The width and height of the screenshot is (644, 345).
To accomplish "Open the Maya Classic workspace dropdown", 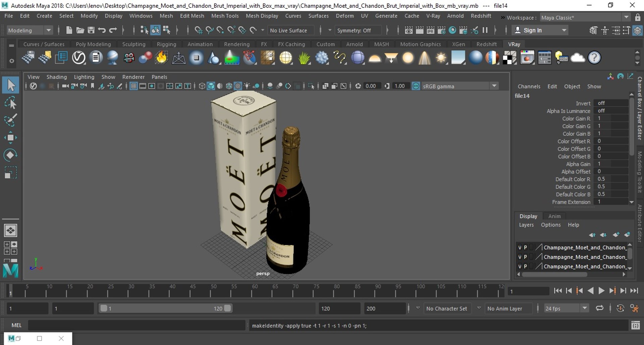I will click(x=585, y=17).
